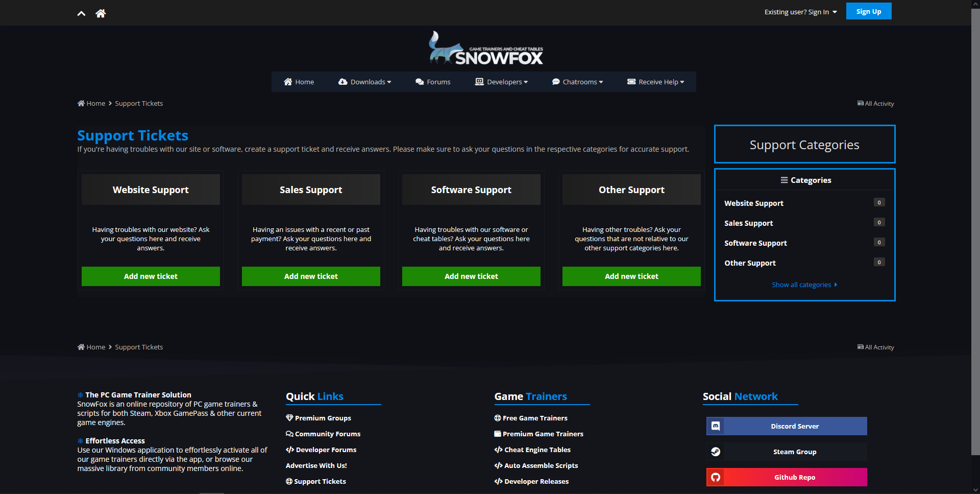Open the Discord Server link
The image size is (980, 494).
(787, 426)
